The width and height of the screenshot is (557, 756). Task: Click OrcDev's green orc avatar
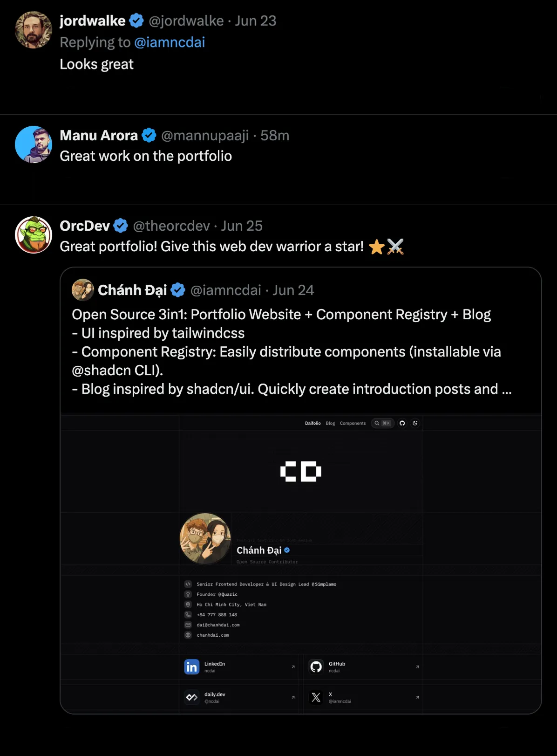coord(34,235)
